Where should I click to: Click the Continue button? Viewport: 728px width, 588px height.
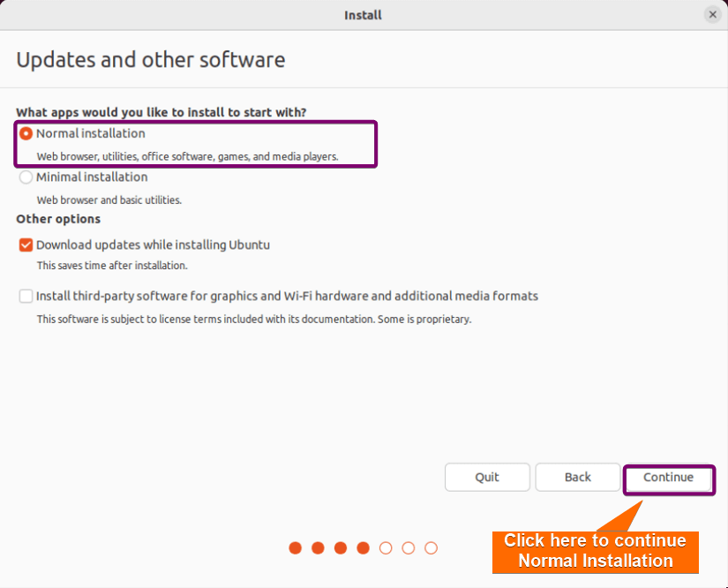click(668, 477)
